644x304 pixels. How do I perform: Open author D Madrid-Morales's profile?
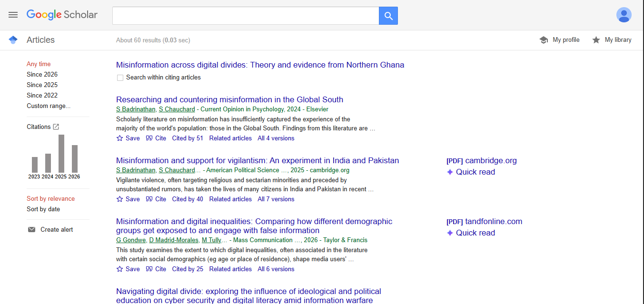pos(174,240)
